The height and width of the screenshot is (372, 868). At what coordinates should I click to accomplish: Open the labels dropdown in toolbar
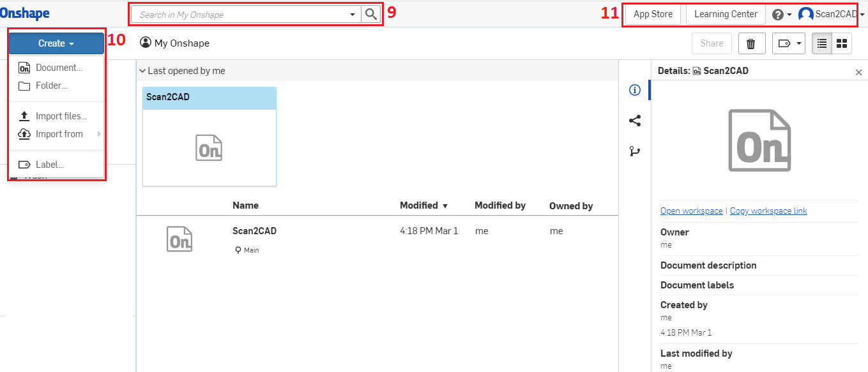click(788, 43)
